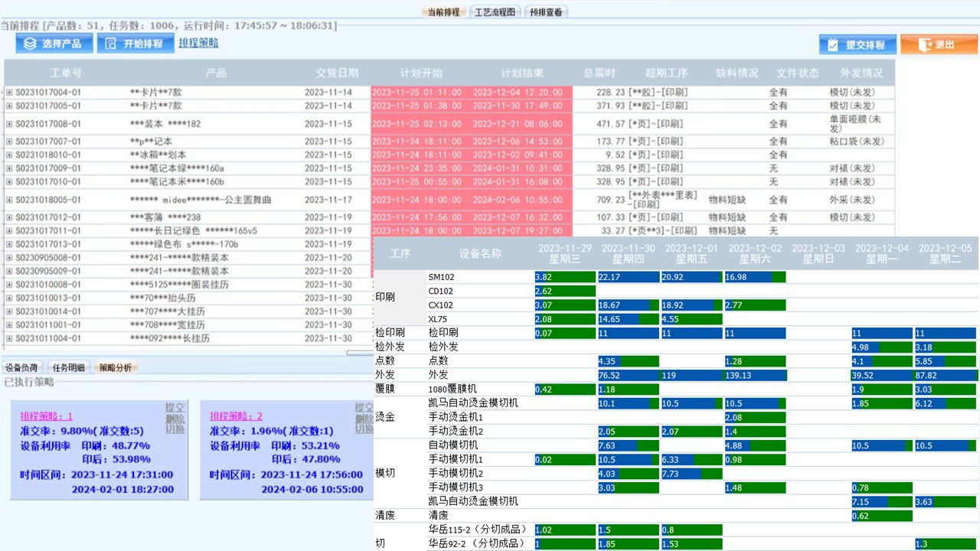Open the 任务明细 tab

coord(69,368)
